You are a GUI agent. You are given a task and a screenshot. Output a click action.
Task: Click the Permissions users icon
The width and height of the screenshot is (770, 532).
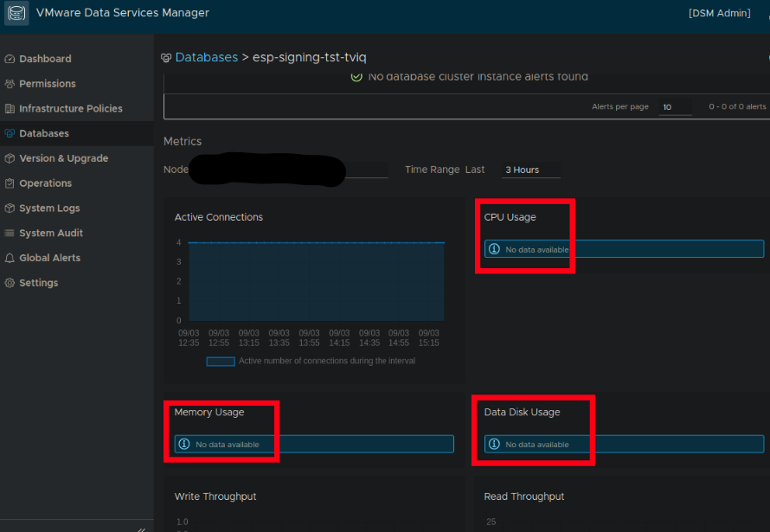(10, 84)
